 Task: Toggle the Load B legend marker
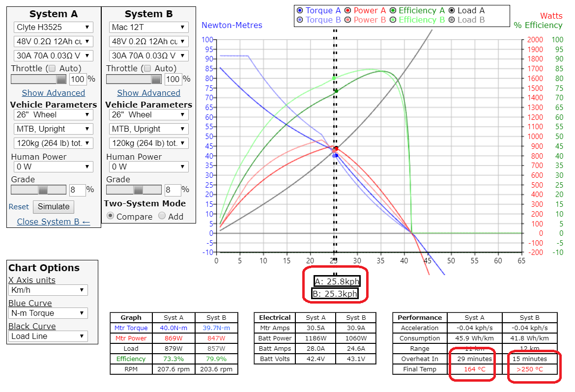pyautogui.click(x=451, y=20)
